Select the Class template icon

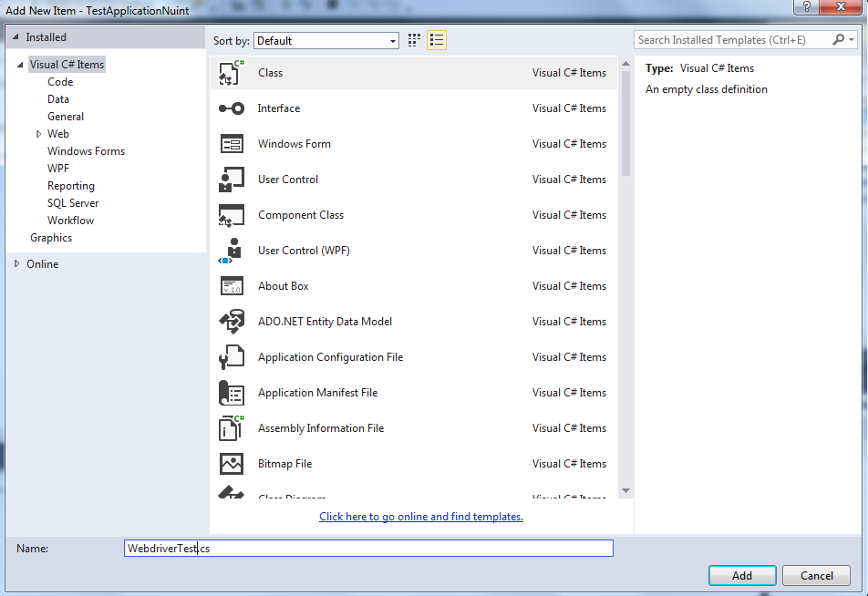coord(231,71)
